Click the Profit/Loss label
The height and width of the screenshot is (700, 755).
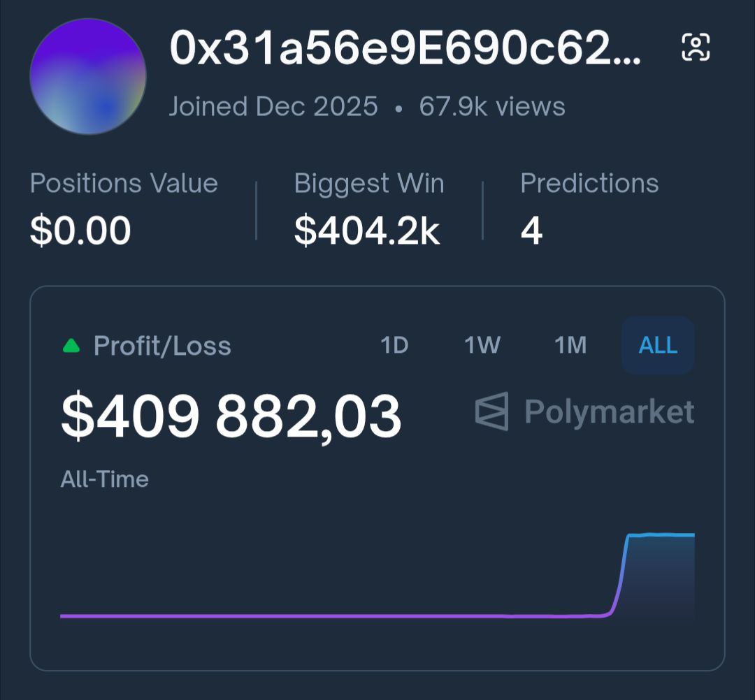[162, 346]
